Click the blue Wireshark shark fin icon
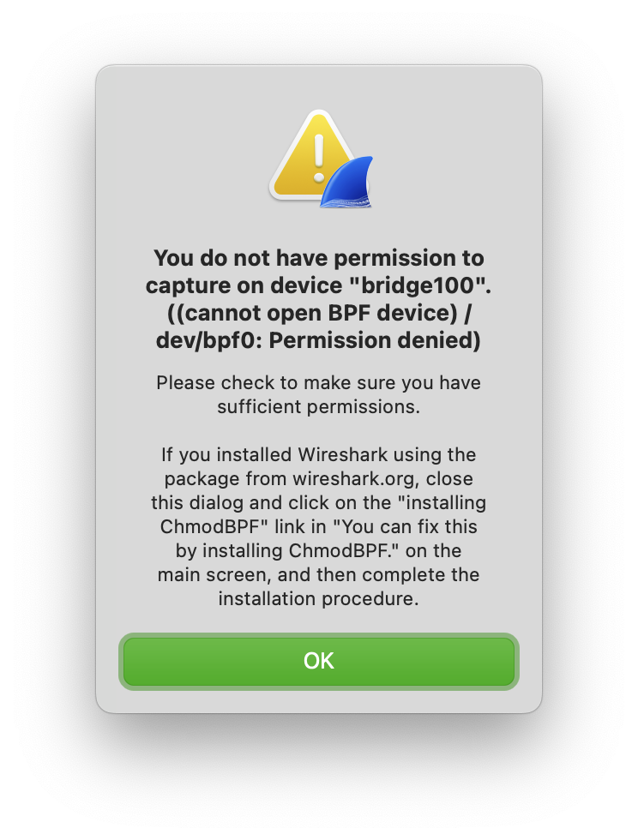Viewport: 638px width, 840px height. click(x=347, y=182)
